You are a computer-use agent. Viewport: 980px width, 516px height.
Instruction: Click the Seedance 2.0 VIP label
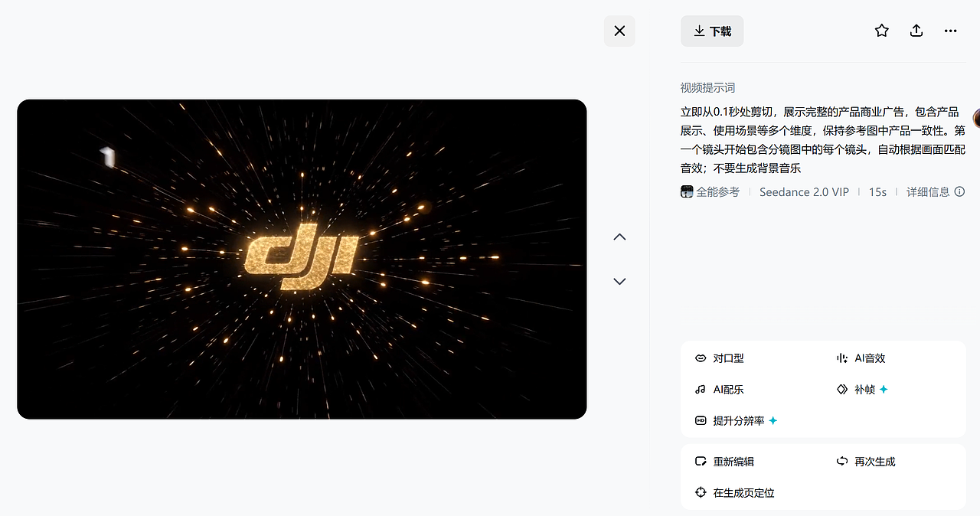pyautogui.click(x=804, y=192)
